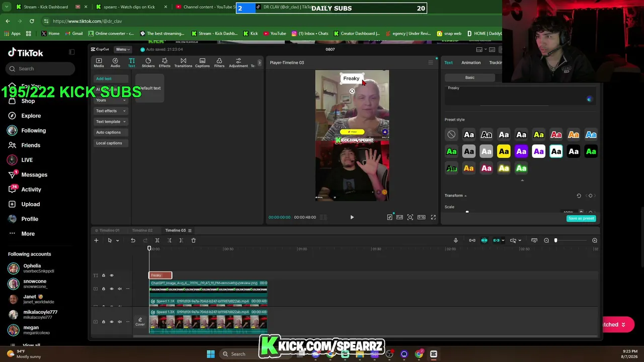Expand the Text effects category

click(111, 111)
